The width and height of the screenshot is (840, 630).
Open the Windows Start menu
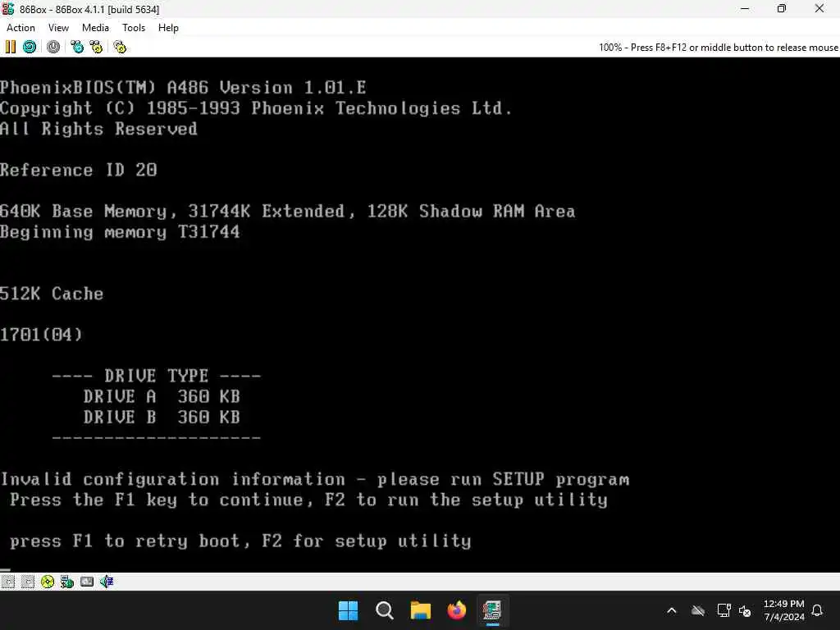(x=348, y=610)
